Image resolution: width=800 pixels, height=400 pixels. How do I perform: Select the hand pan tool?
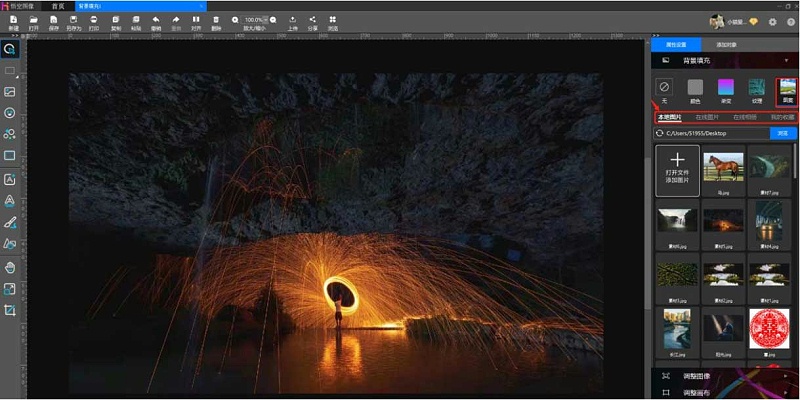[x=10, y=267]
